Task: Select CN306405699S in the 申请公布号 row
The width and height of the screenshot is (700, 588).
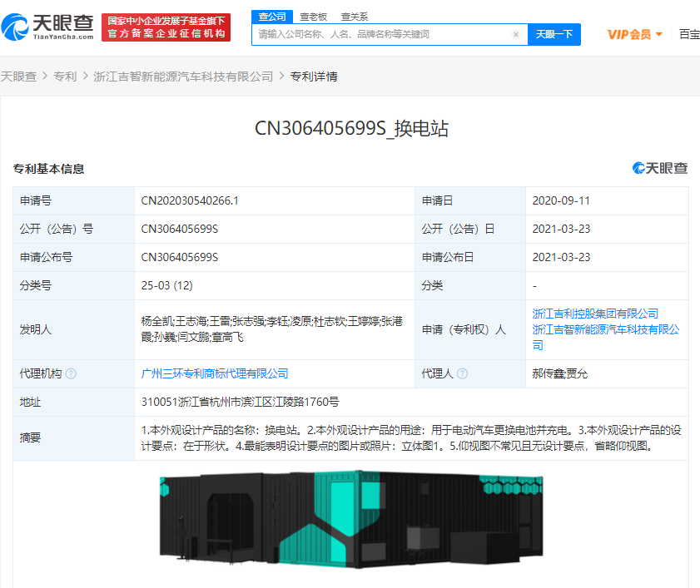Action: (x=180, y=258)
